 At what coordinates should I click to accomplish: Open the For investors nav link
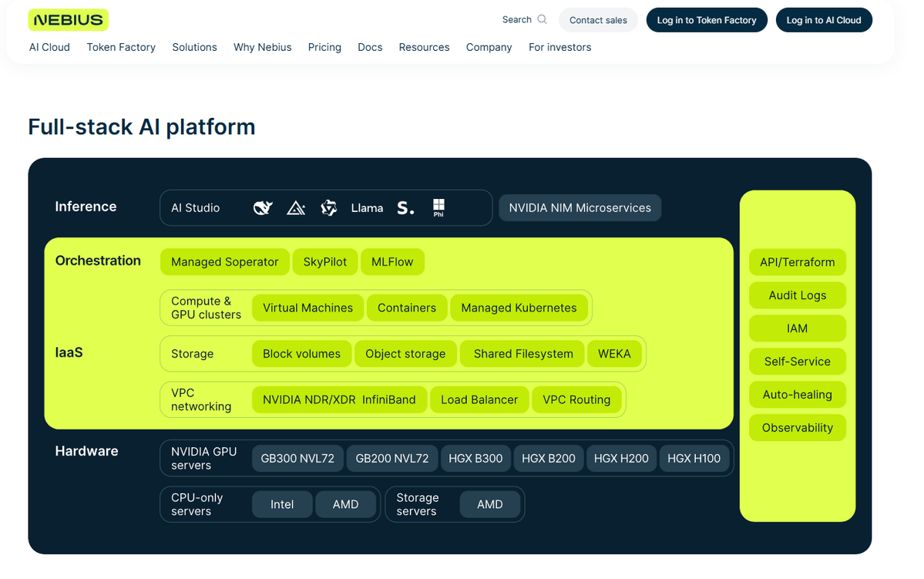(x=559, y=47)
